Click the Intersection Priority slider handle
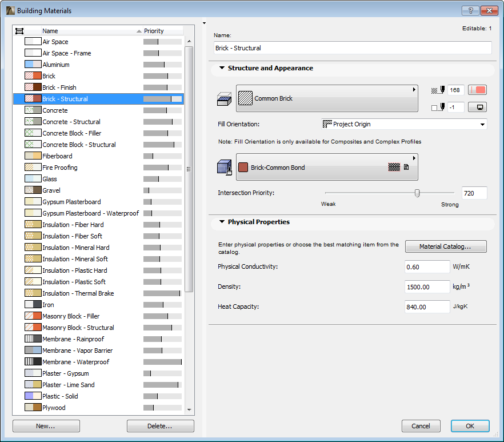Image resolution: width=504 pixels, height=442 pixels. (x=417, y=193)
